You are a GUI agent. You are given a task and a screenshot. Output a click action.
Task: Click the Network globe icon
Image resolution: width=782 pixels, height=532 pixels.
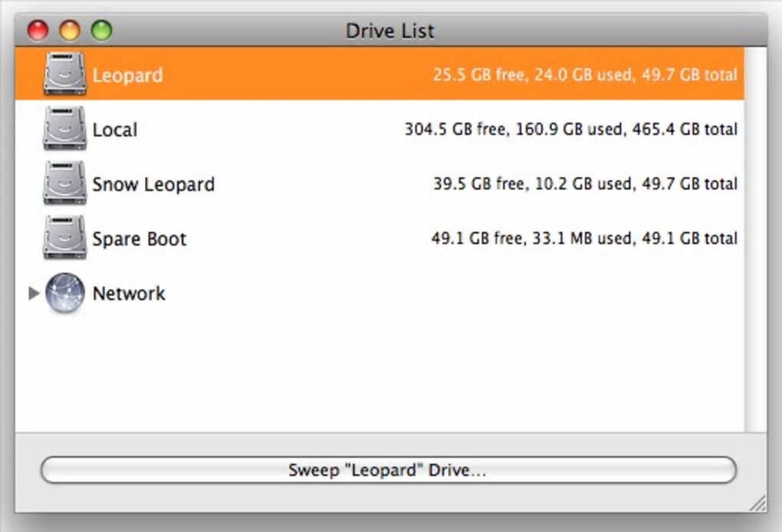click(64, 293)
